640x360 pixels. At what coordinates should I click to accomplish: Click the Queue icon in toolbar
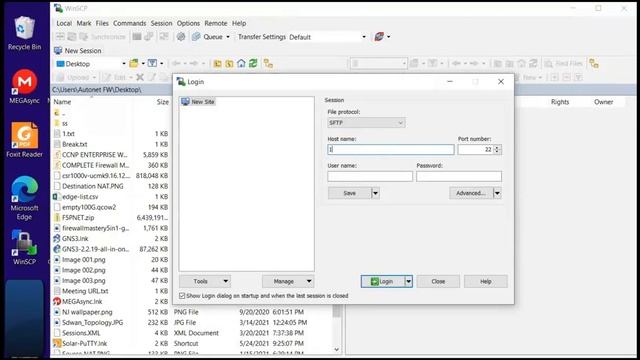pos(196,37)
